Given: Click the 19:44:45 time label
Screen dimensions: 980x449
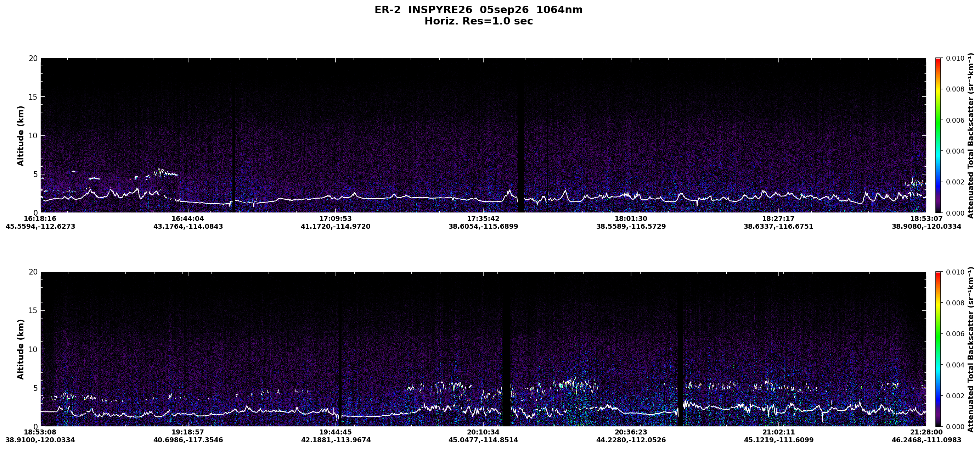Looking at the screenshot, I should [335, 432].
